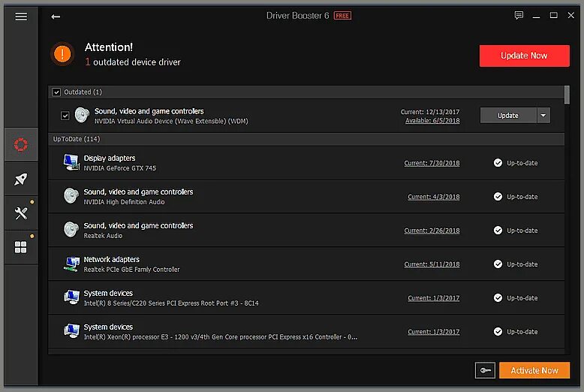The image size is (584, 392).
Task: Uncheck the NVIDIA Virtual Audio Device checkbox
Action: tap(65, 116)
